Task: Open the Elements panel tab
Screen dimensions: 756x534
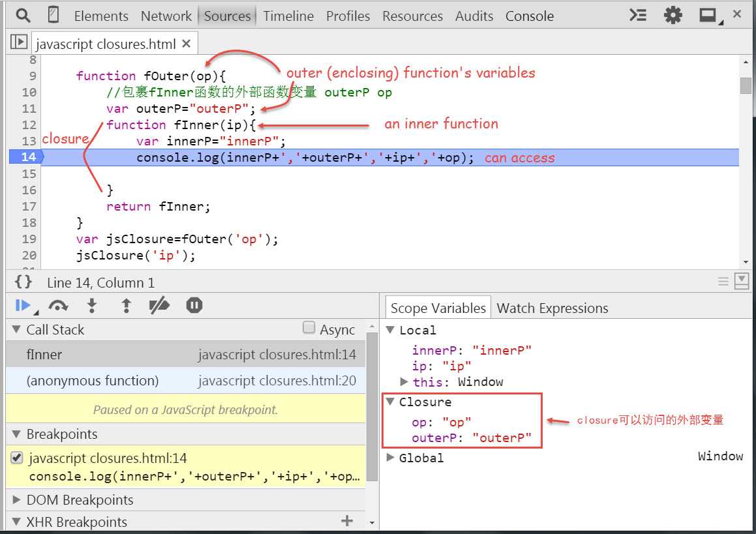Action: [101, 16]
